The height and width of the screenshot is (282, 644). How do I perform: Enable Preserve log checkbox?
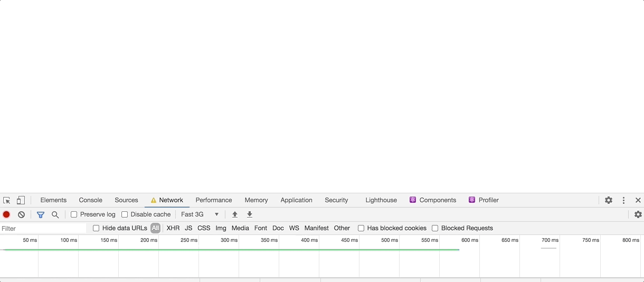pos(74,214)
